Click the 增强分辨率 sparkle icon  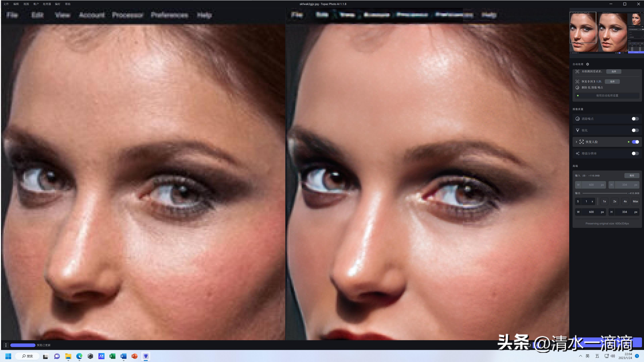[577, 153]
